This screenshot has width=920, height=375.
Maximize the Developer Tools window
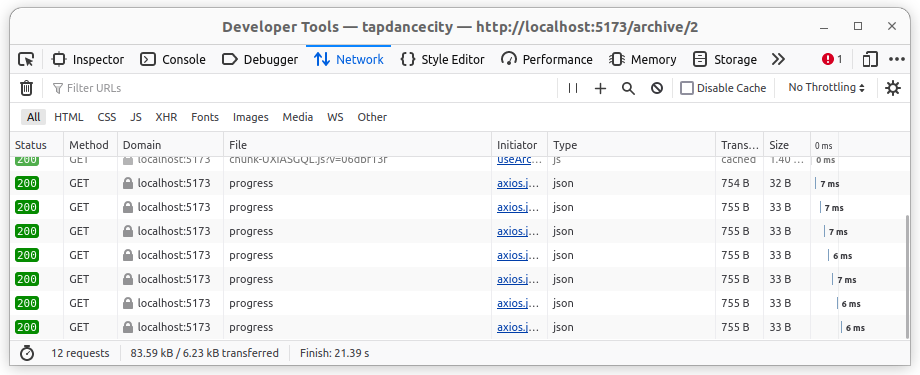pos(858,26)
